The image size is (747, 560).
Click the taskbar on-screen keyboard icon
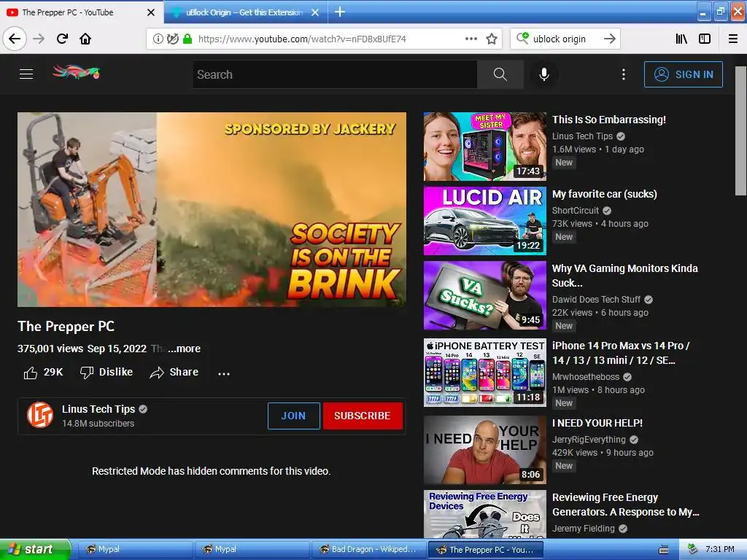coord(663,550)
